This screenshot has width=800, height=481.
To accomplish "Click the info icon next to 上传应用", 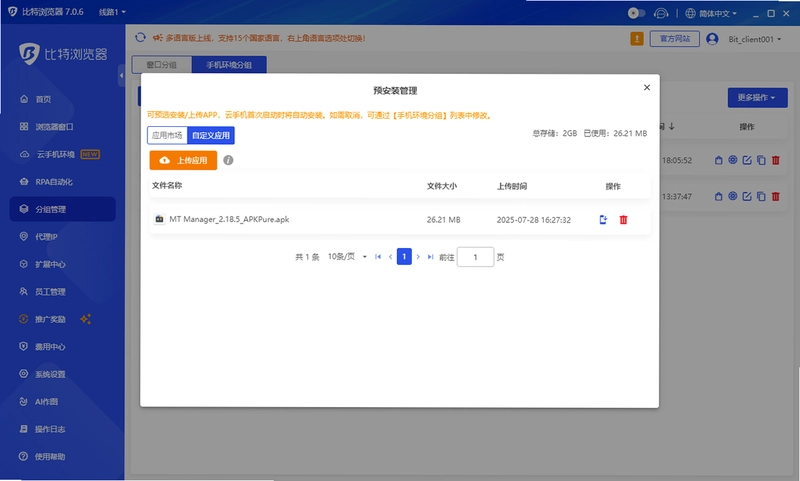I will point(229,160).
